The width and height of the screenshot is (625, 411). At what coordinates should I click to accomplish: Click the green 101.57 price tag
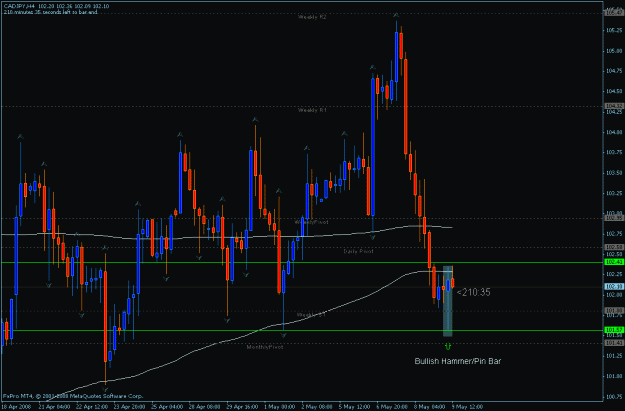click(614, 330)
